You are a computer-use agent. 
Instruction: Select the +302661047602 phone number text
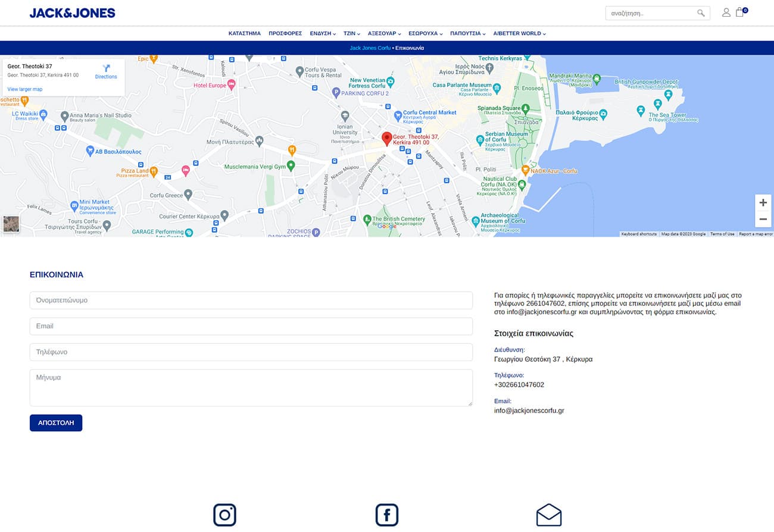pos(519,385)
